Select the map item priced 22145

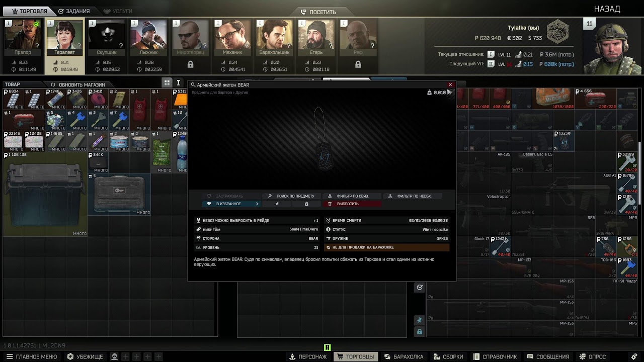coord(13,142)
